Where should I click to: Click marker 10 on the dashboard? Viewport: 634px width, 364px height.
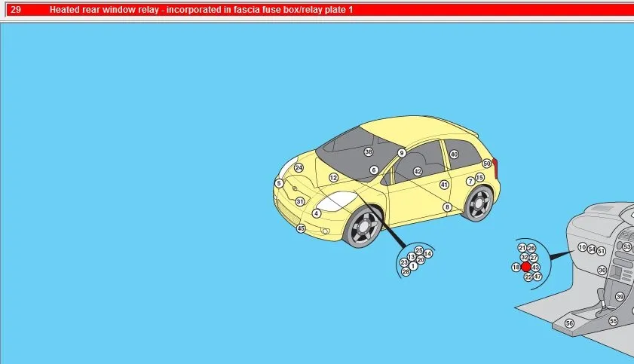pyautogui.click(x=582, y=247)
